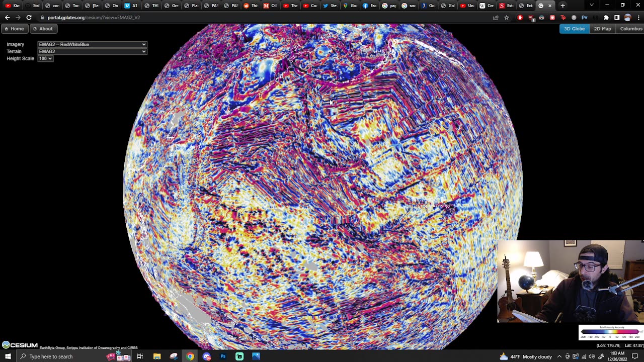The width and height of the screenshot is (644, 362).
Task: Switch to the tab labeled 'A1'
Action: [131, 6]
